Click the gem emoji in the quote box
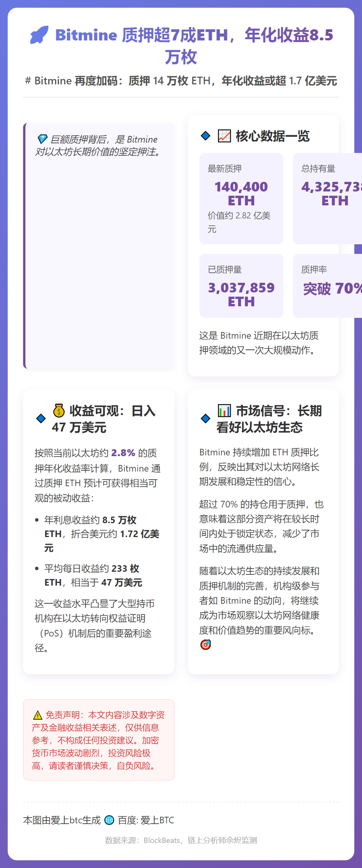The width and height of the screenshot is (362, 868). tap(42, 139)
